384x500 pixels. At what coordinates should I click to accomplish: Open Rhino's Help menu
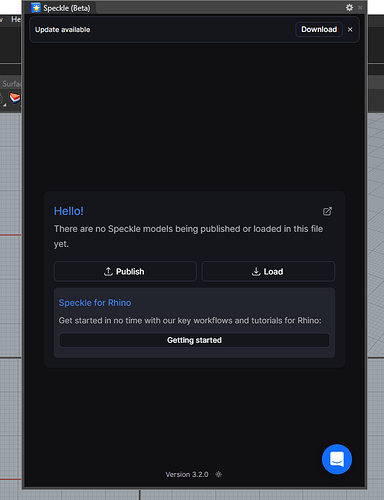16,19
